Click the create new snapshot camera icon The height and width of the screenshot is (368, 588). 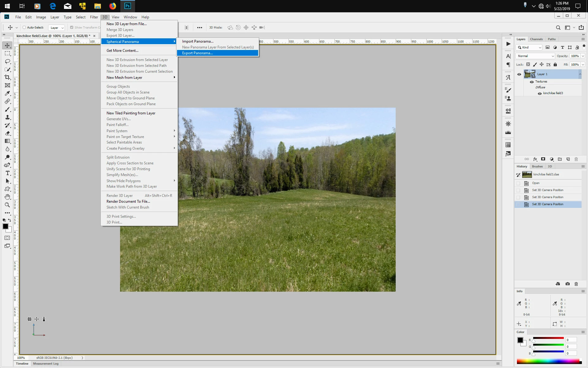coord(567,284)
